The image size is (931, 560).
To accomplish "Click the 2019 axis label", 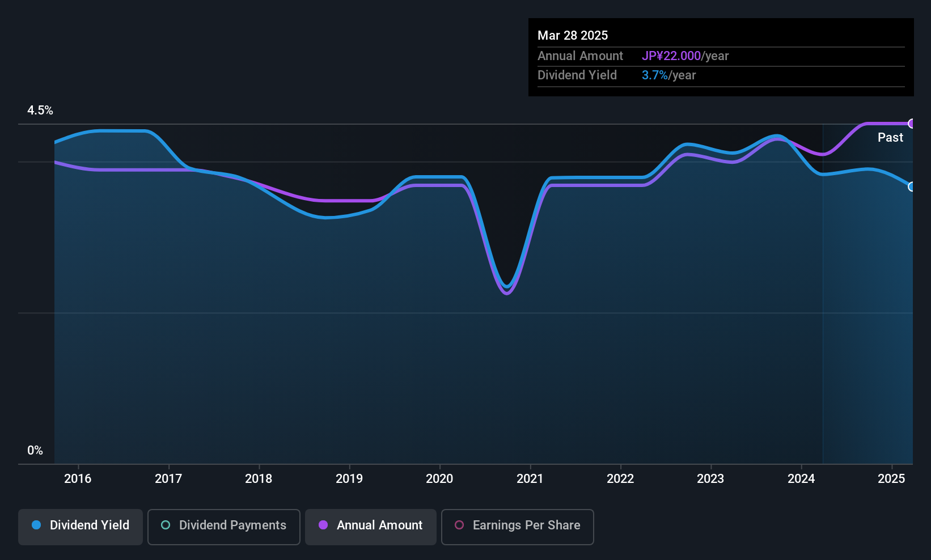I will [349, 478].
